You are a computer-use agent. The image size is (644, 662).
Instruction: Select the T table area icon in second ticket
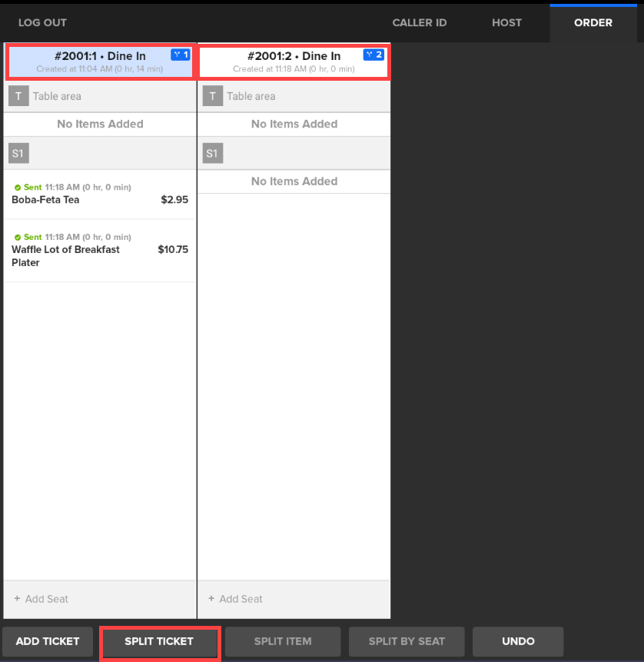[212, 96]
